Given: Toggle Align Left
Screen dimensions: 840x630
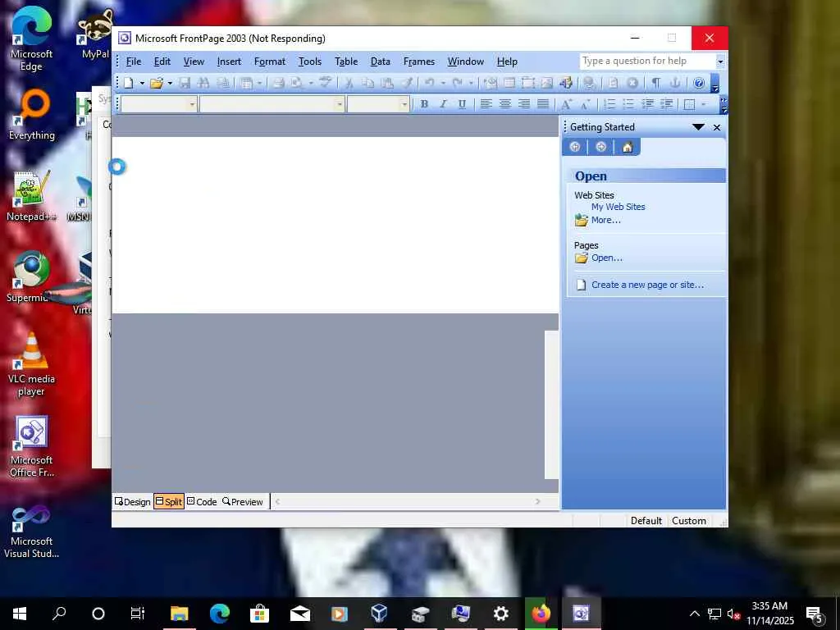Looking at the screenshot, I should coord(486,104).
